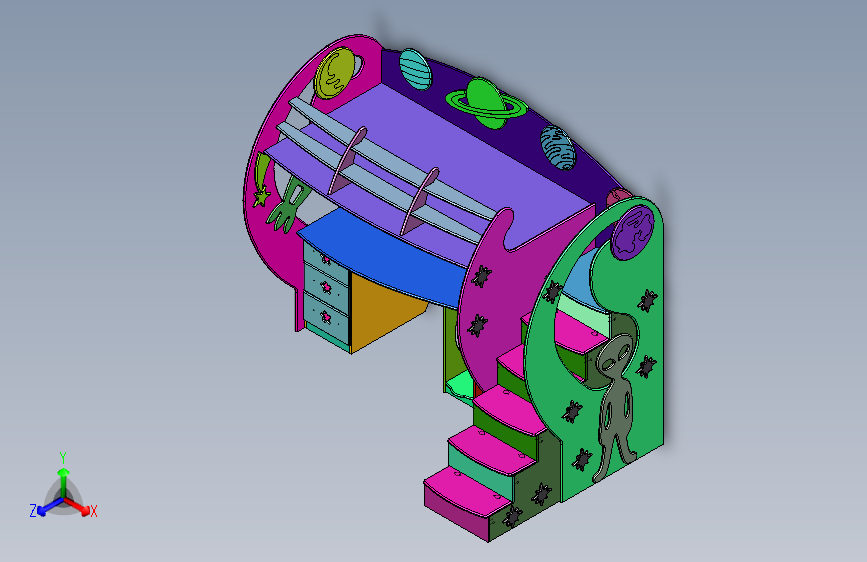Select the middle teal drawer front
This screenshot has height=562, width=867.
coord(326,287)
